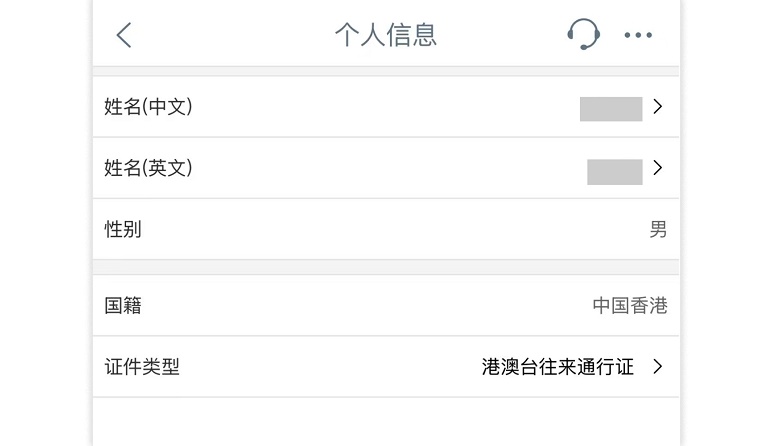771x446 pixels.
Task: Expand chevron next to 姓名(英文)
Action: click(x=657, y=168)
